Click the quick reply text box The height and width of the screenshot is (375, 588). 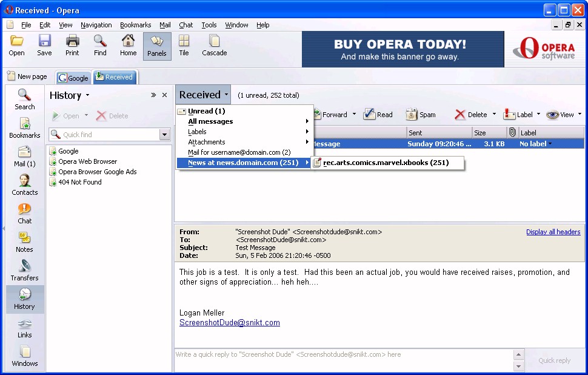coord(344,360)
